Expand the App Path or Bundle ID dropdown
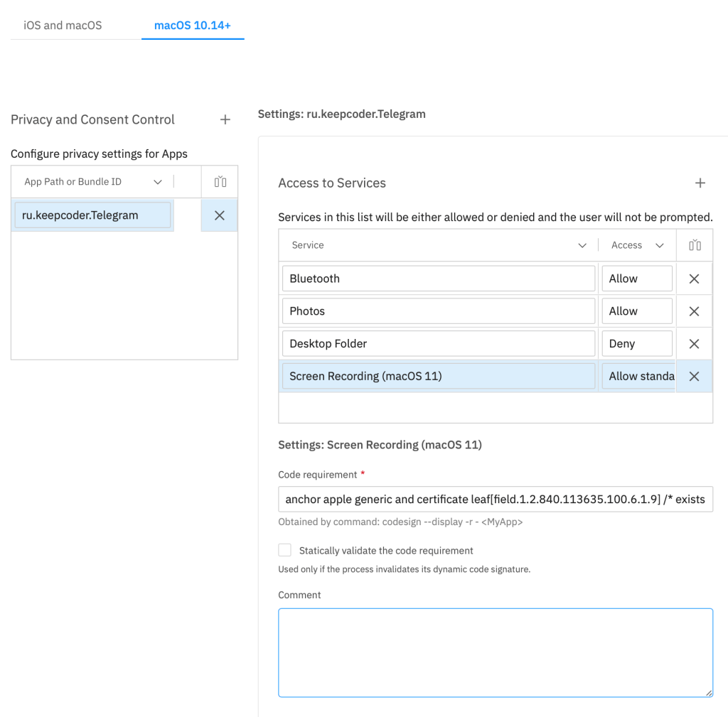728x717 pixels. tap(158, 182)
